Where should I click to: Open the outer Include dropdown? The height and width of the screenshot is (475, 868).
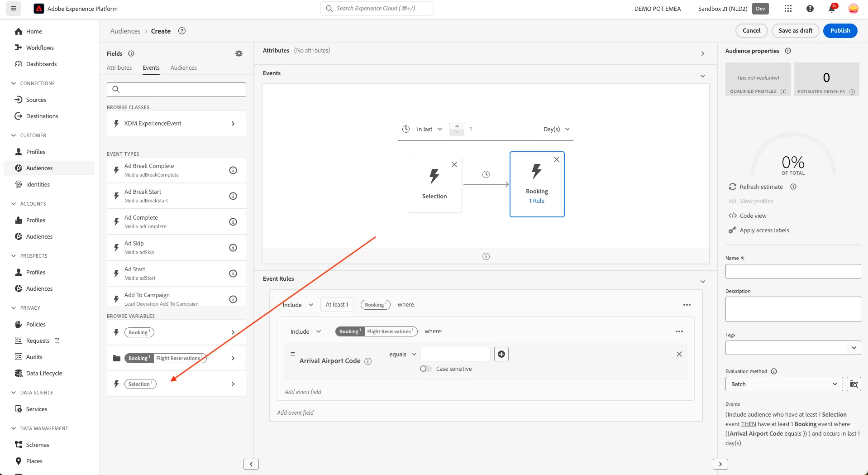coord(298,305)
